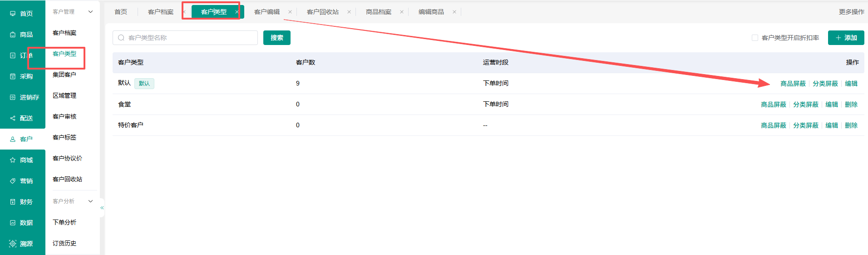Viewport: 868px width, 255px height.
Task: Close the 客户回收站 tab
Action: coord(349,12)
